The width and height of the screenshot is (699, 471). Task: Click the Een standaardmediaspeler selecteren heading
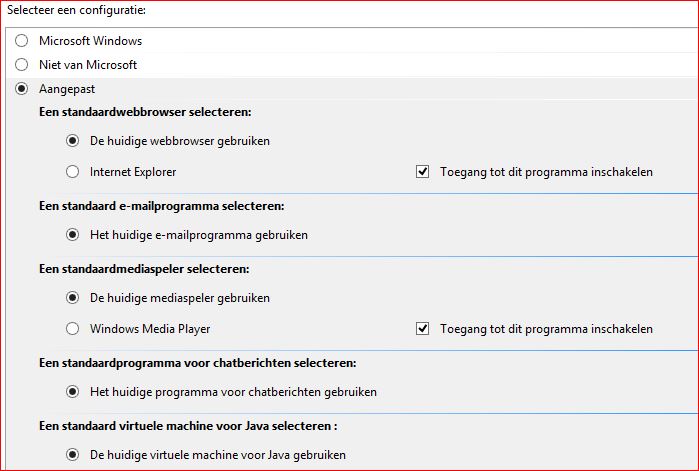[144, 269]
